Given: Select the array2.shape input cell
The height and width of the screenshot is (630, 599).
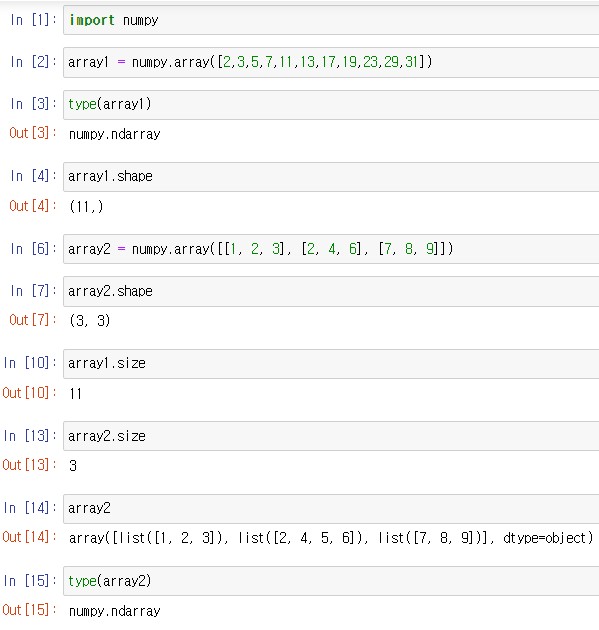Looking at the screenshot, I should point(331,291).
